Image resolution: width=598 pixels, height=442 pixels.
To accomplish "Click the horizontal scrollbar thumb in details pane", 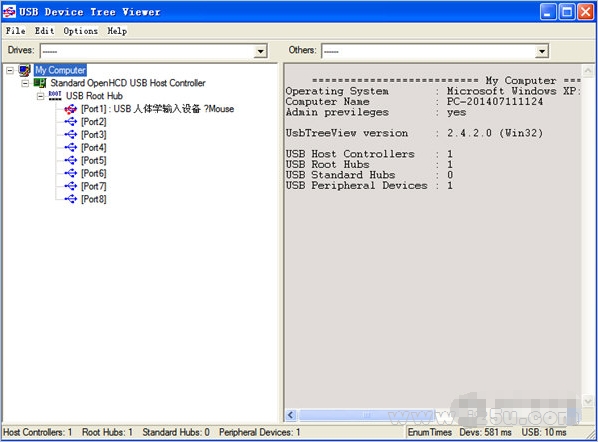I will coord(367,415).
